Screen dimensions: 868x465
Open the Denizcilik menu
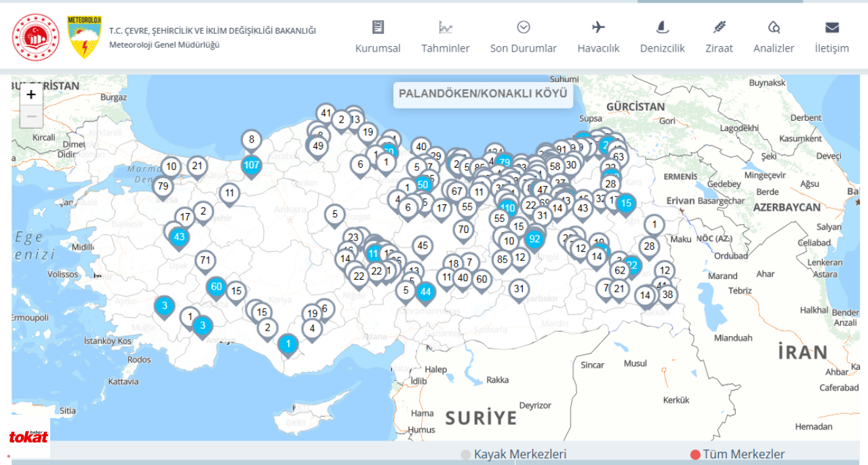click(663, 37)
